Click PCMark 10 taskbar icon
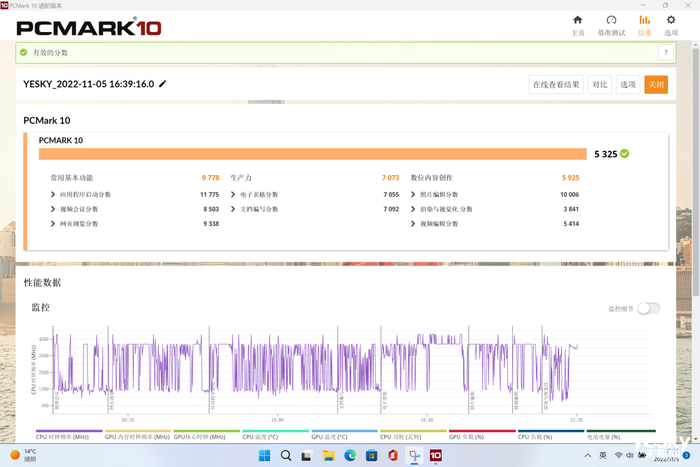 click(x=436, y=455)
